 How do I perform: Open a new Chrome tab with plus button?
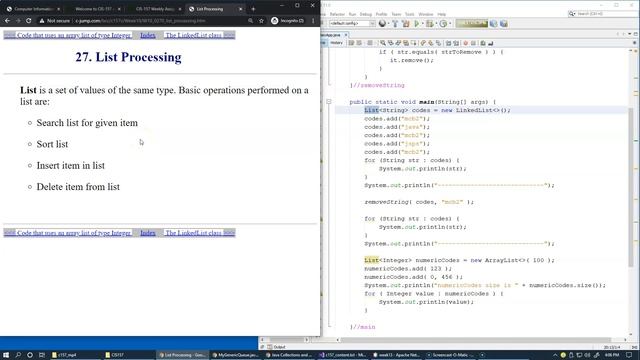[253, 9]
